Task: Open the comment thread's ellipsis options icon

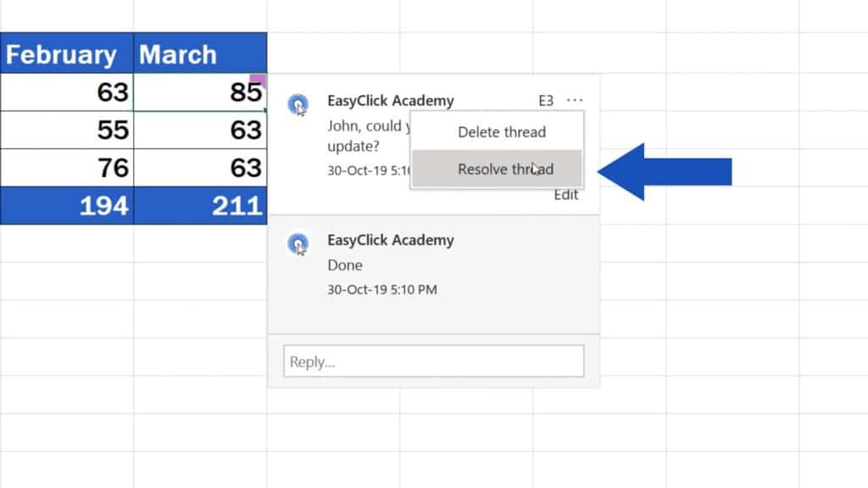Action: pyautogui.click(x=575, y=100)
